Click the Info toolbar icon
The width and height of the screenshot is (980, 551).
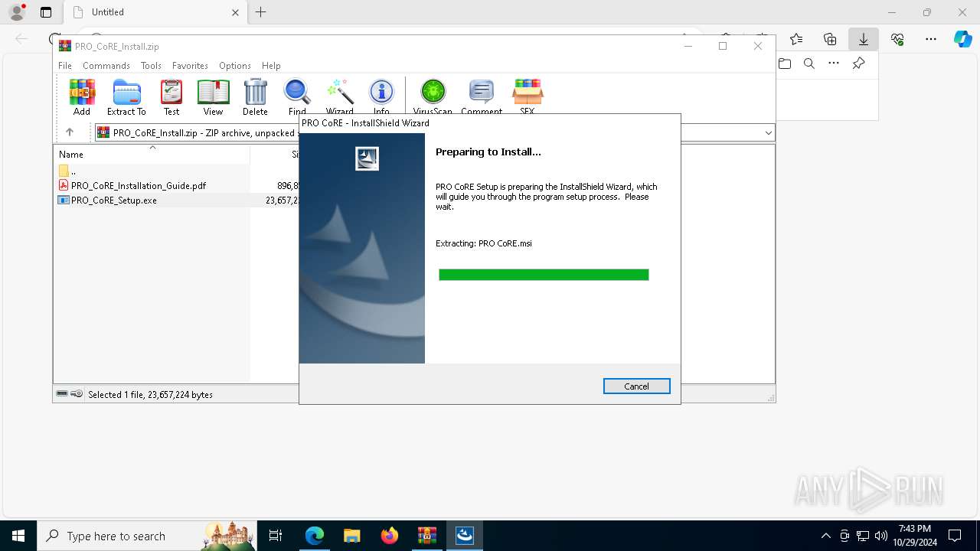pos(381,97)
